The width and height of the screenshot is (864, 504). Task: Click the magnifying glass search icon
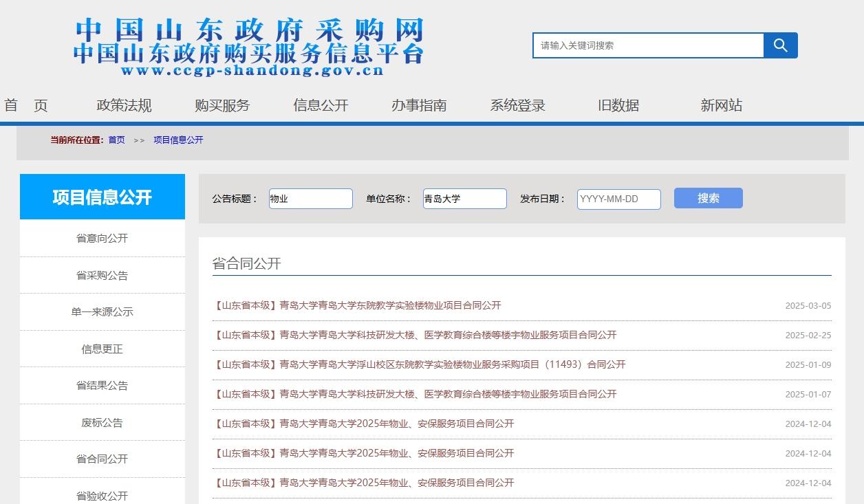(781, 45)
